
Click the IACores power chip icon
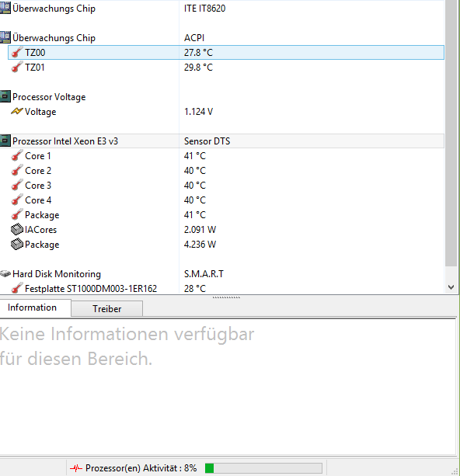(17, 230)
